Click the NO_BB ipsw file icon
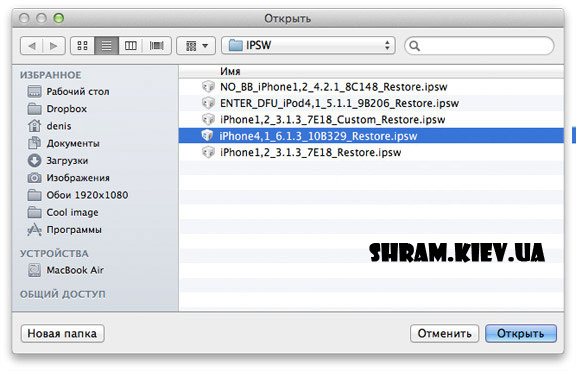576x371 pixels. point(208,87)
